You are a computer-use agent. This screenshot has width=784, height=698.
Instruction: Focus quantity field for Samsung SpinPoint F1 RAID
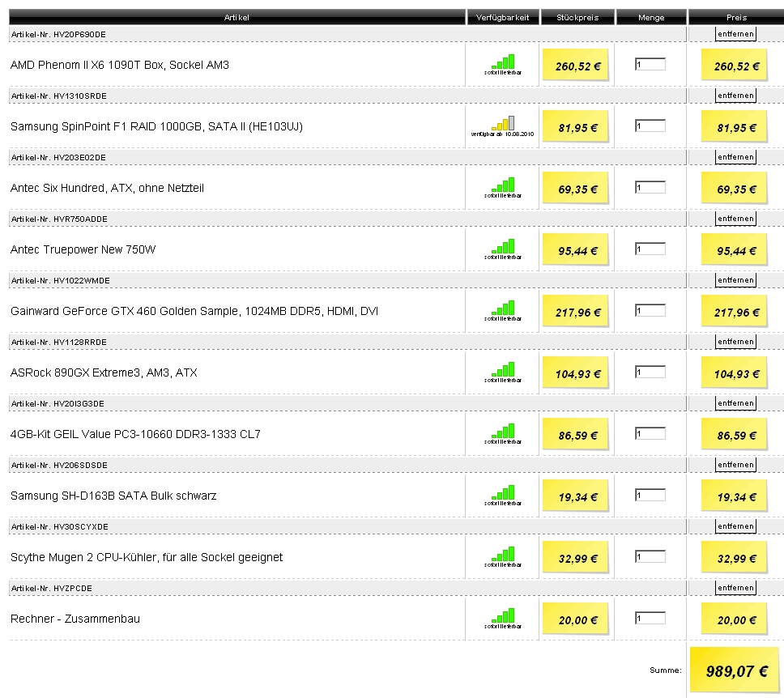650,126
